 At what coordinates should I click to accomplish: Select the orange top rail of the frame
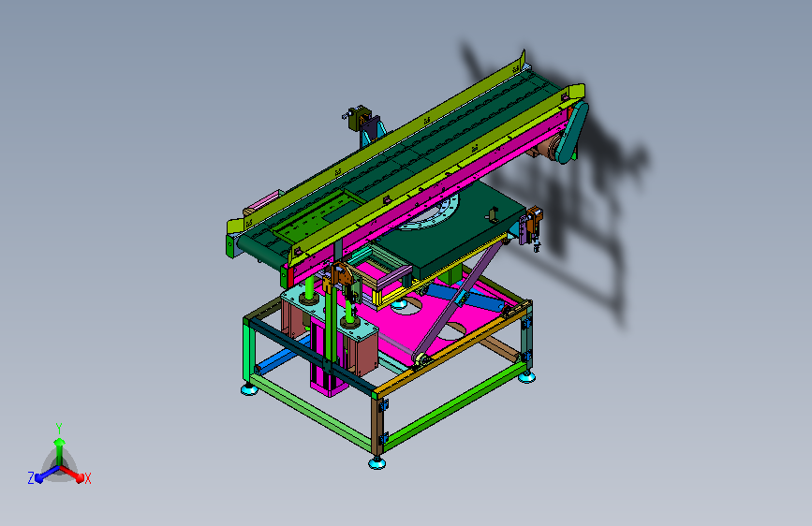click(453, 349)
